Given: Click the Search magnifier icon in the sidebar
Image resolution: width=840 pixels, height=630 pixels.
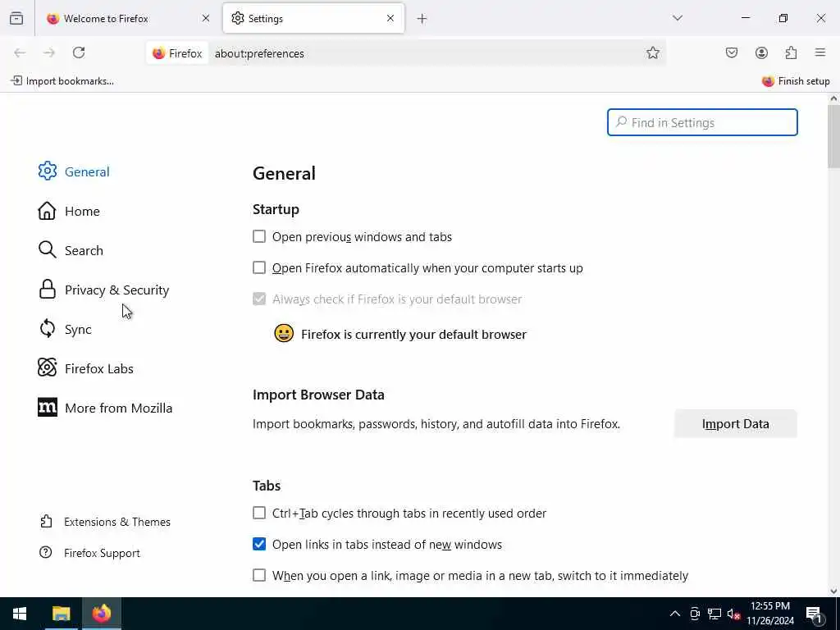Looking at the screenshot, I should (x=47, y=249).
